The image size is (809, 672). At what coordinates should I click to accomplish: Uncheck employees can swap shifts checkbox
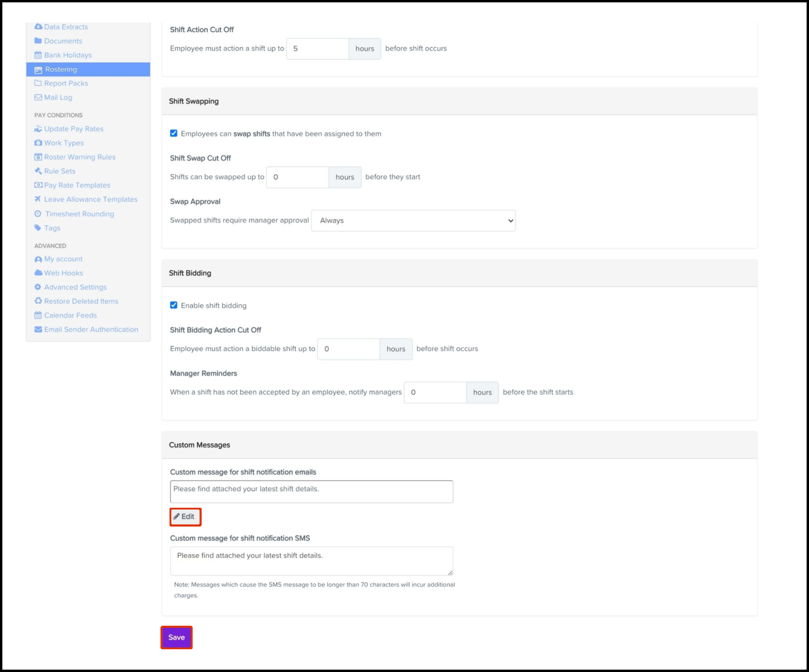point(174,133)
